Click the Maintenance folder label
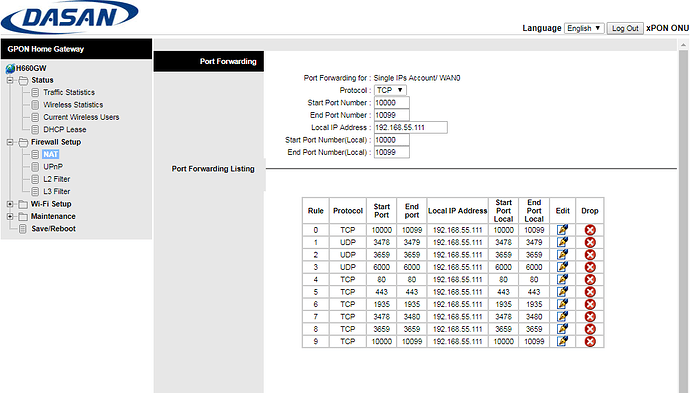The image size is (690, 393). pyautogui.click(x=53, y=216)
